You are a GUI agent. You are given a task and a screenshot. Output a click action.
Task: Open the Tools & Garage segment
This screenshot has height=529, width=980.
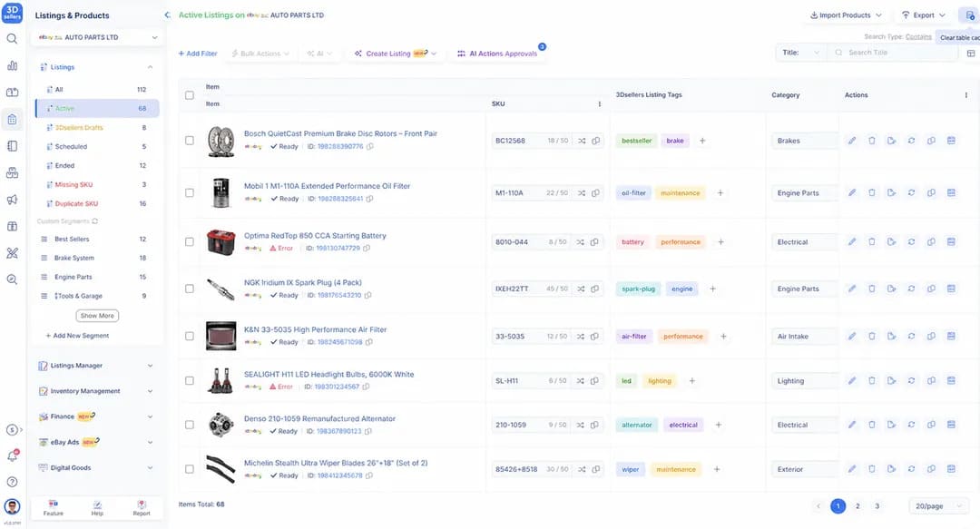(x=97, y=296)
